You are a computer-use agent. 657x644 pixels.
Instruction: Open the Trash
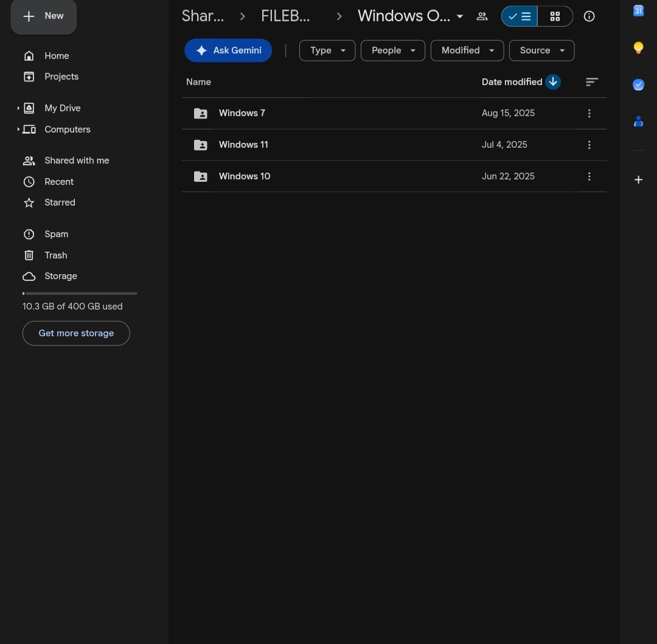[x=56, y=255]
